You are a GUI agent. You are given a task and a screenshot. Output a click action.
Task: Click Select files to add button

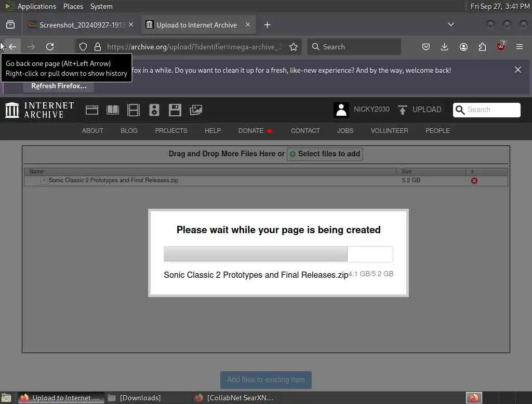pyautogui.click(x=325, y=154)
